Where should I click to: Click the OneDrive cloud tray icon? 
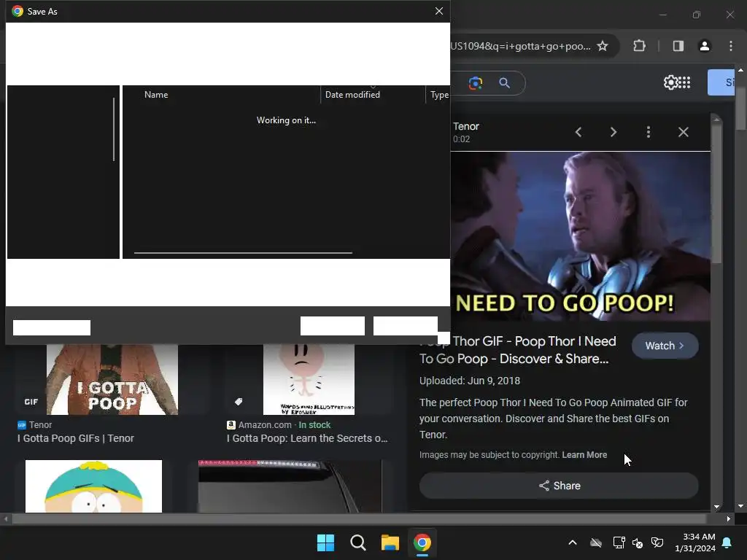(595, 542)
